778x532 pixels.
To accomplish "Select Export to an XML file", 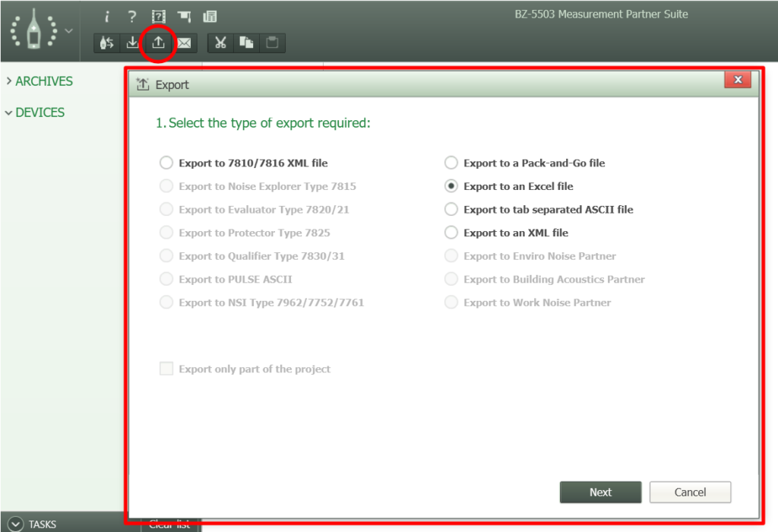I will pos(451,233).
